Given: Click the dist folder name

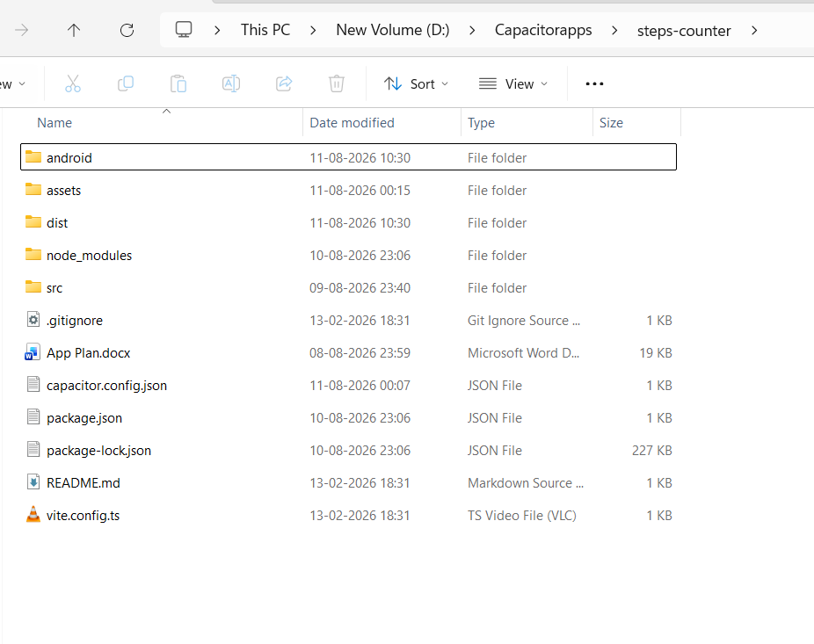Looking at the screenshot, I should pyautogui.click(x=57, y=223).
